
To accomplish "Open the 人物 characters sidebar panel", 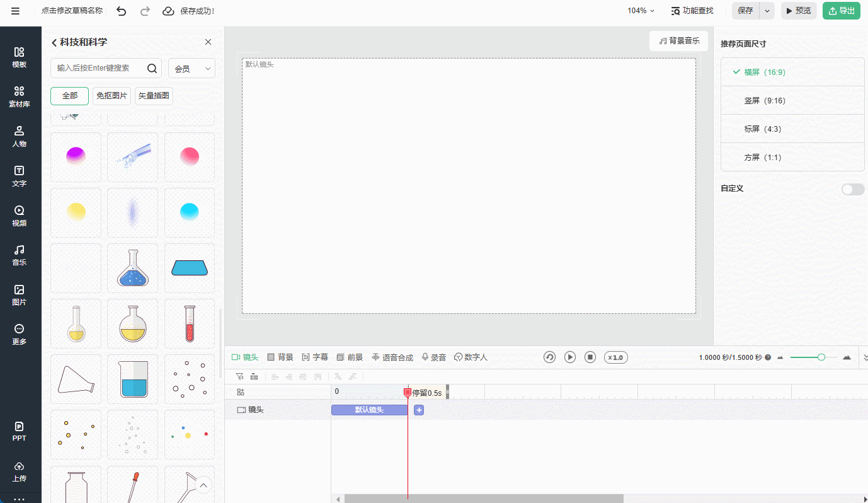I will click(20, 136).
